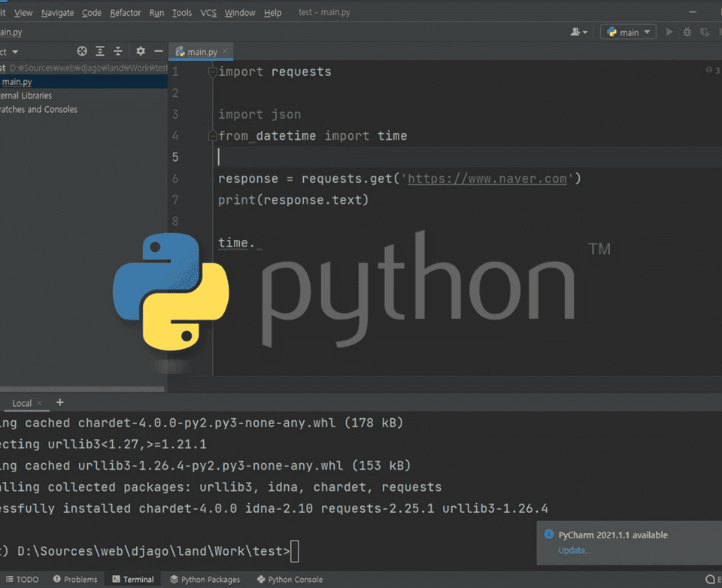Click main.py breadcrumb in navigation bar
The width and height of the screenshot is (722, 588).
pos(11,32)
